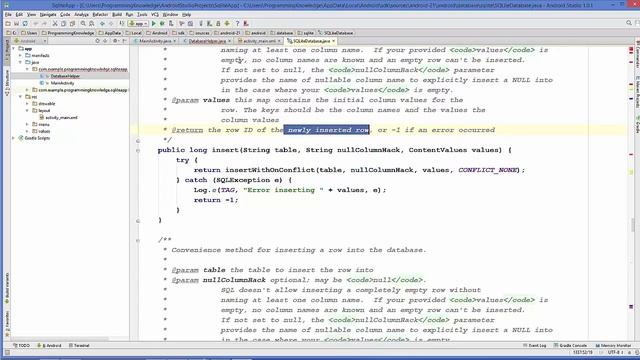Click the Replace toolbar icon
The height and width of the screenshot is (360, 640).
(92, 24)
